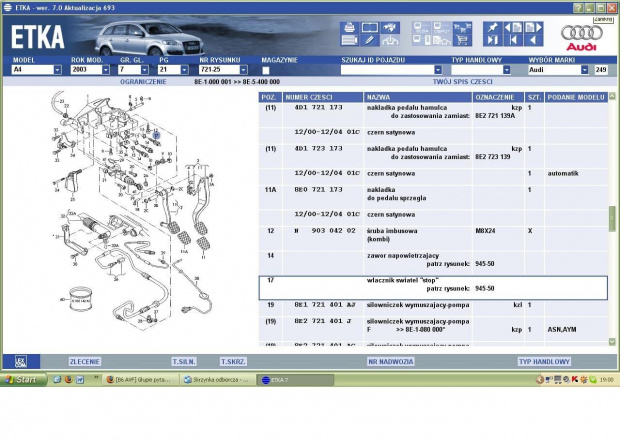Click the printer icon in ETKA toolbar

tap(350, 28)
